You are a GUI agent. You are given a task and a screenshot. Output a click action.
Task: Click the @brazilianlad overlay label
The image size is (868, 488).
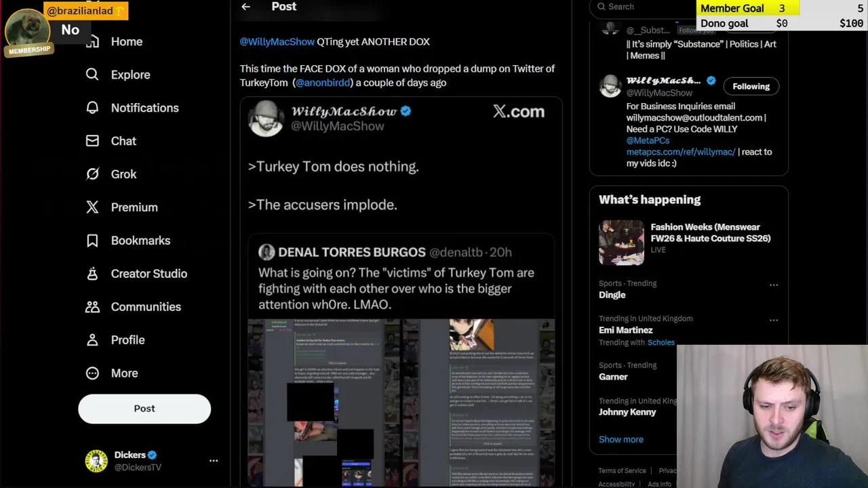[x=85, y=11]
